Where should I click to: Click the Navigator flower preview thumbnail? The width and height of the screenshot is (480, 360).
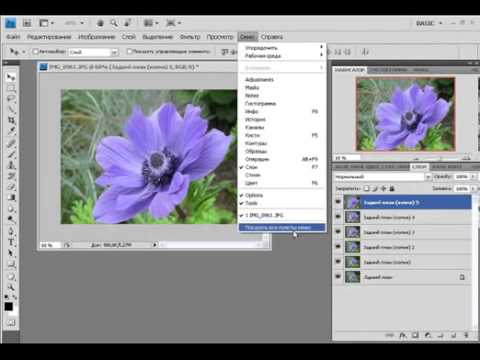(405, 114)
